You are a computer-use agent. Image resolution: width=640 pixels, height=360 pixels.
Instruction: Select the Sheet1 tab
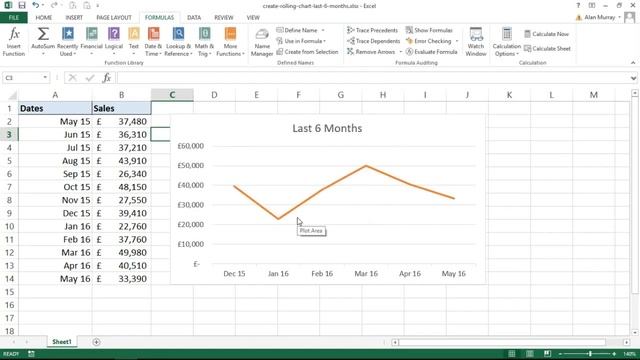coord(62,342)
